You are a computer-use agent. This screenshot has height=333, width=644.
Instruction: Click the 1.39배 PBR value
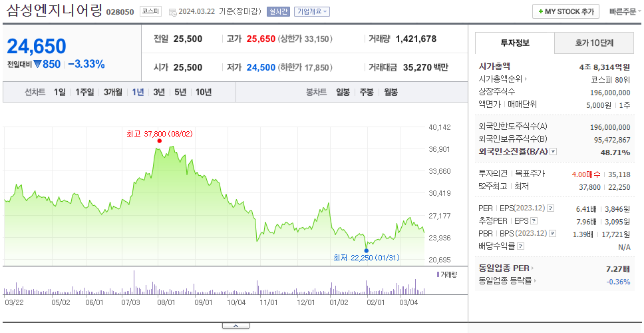click(583, 234)
